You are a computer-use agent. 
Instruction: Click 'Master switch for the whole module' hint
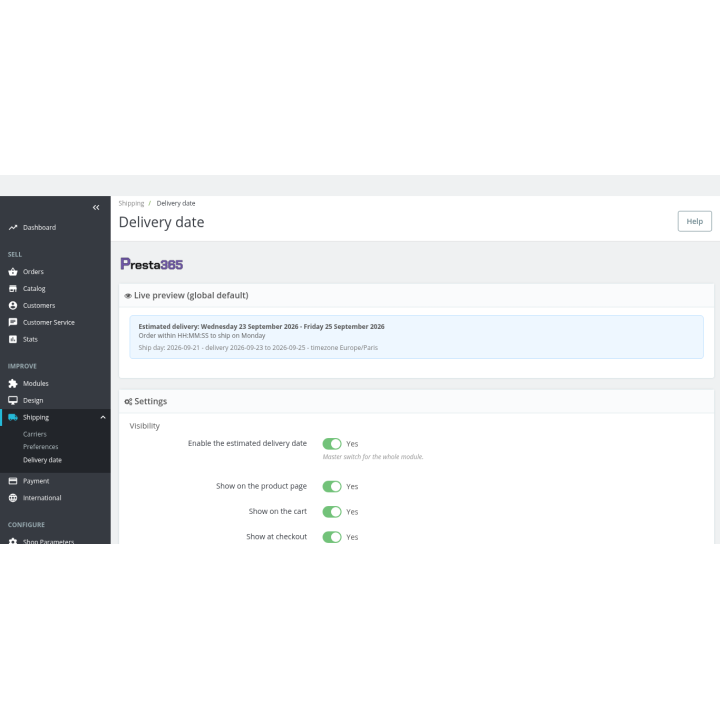pyautogui.click(x=373, y=456)
